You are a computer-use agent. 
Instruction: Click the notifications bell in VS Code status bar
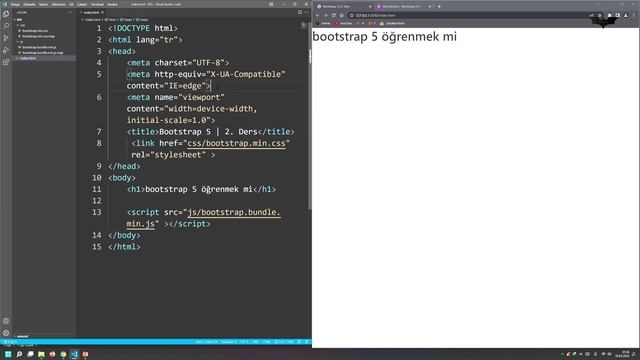pos(307,342)
